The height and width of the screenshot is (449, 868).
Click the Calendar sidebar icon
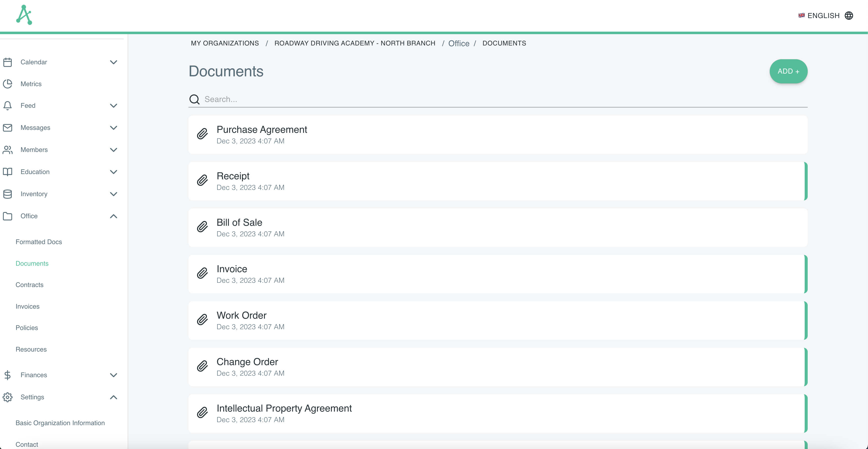tap(7, 62)
